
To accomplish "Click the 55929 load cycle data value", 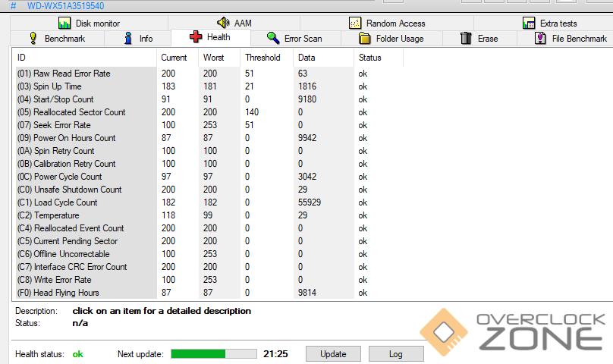I will click(310, 202).
